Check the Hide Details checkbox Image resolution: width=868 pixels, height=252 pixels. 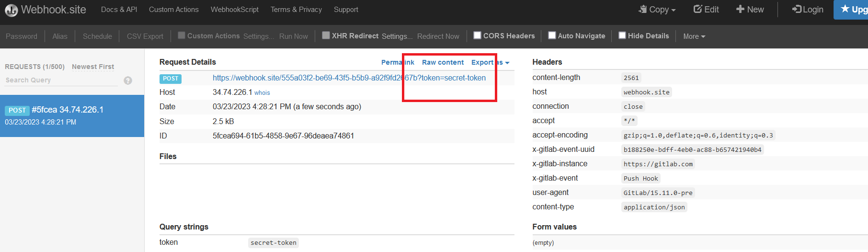pyautogui.click(x=622, y=35)
